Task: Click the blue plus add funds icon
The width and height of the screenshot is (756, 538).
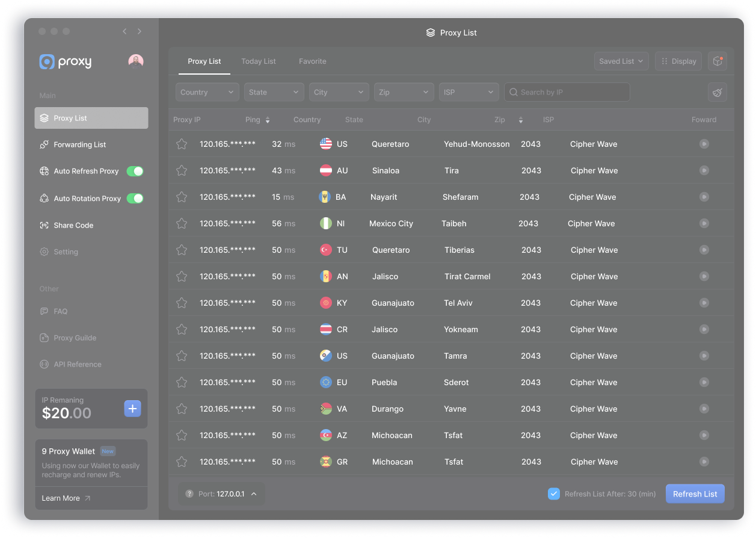Action: click(132, 409)
